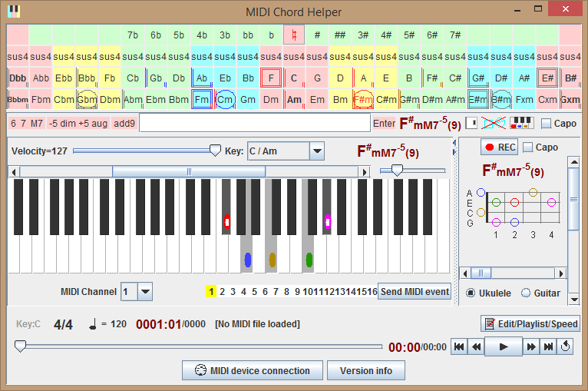Toggle the M7 chord modifier

[36, 124]
